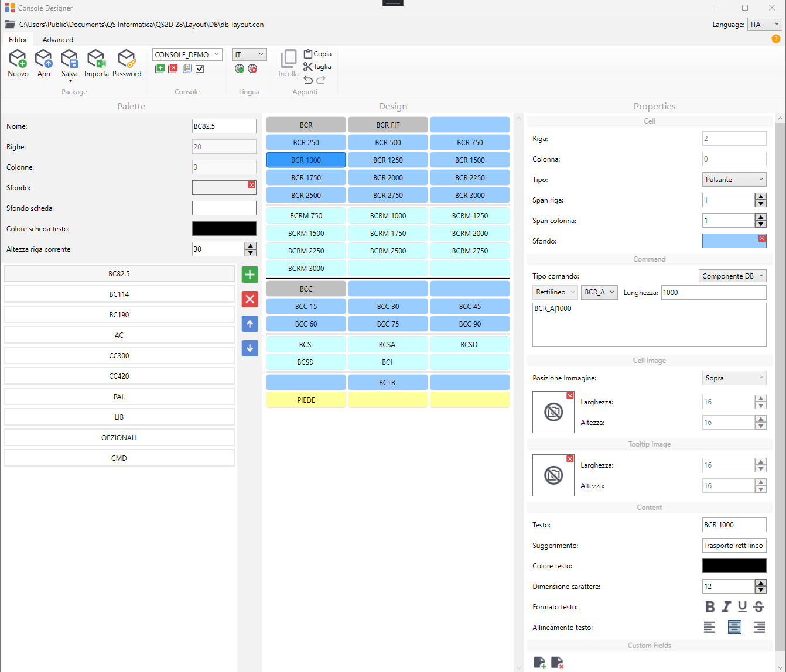Toggle bold text format
This screenshot has width=786, height=672.
pos(710,606)
